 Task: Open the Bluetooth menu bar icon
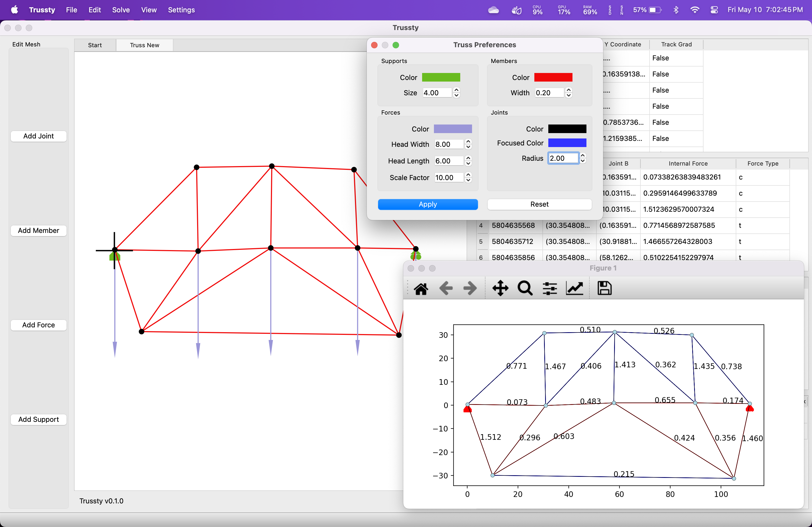click(x=676, y=10)
